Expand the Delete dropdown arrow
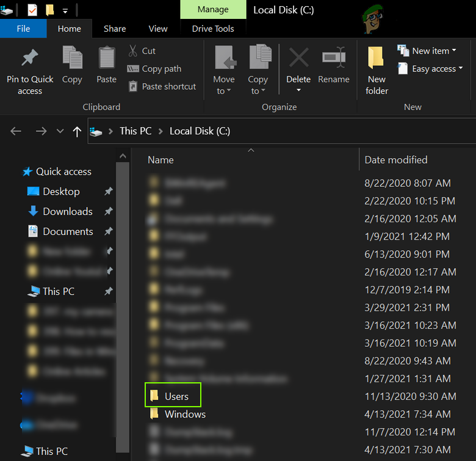Screen dimensions: 476x461 pos(298,90)
